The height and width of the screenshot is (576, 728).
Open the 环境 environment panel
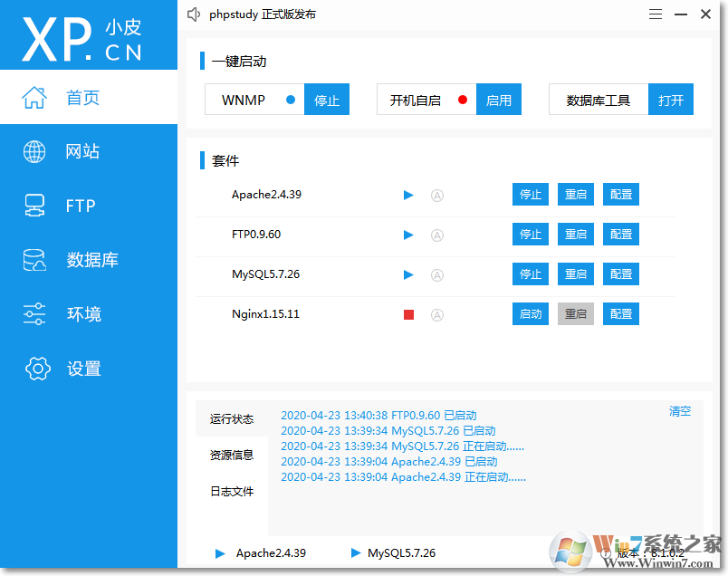coord(83,314)
